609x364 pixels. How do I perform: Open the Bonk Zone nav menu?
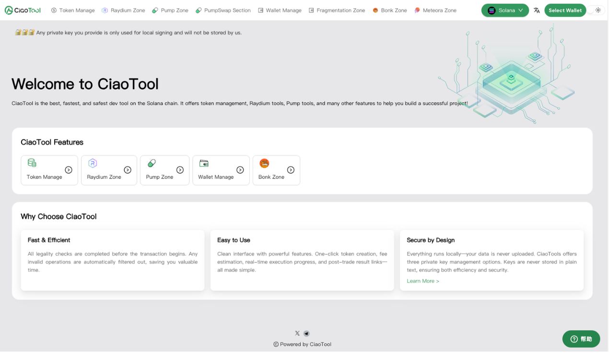click(x=389, y=10)
